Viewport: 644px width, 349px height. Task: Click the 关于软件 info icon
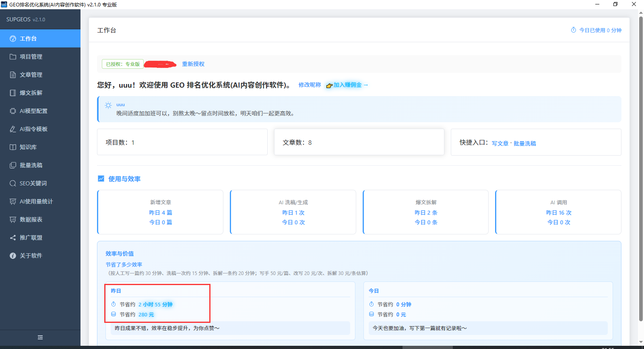[x=13, y=256]
